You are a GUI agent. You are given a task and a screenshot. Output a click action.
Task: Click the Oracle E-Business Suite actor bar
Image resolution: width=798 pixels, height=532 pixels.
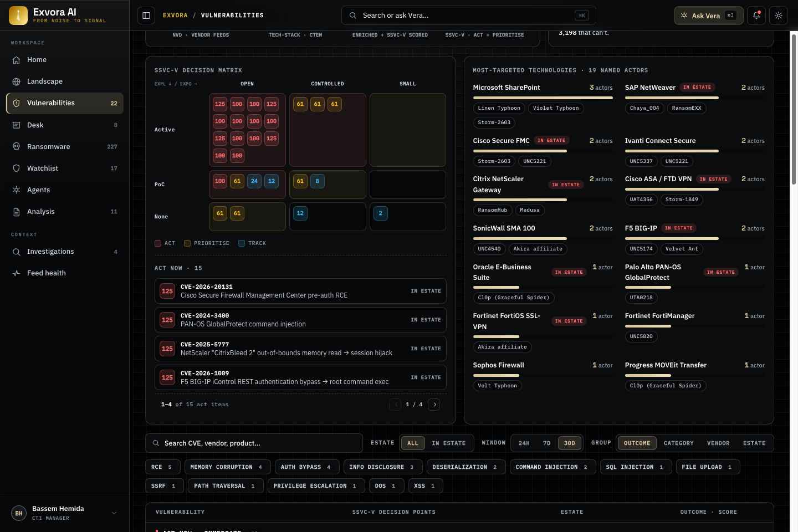coord(543,288)
